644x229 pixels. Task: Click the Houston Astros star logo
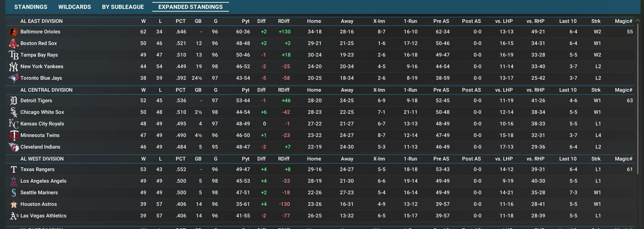tap(14, 204)
